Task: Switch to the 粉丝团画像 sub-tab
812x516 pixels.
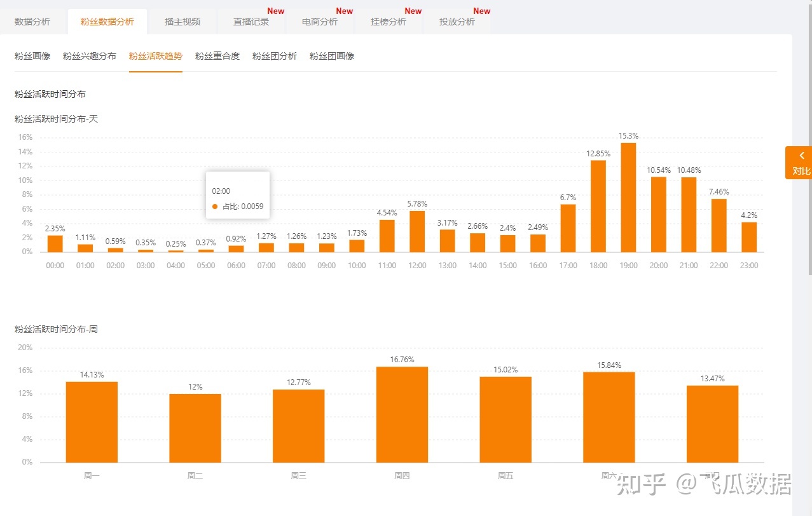Action: tap(332, 56)
